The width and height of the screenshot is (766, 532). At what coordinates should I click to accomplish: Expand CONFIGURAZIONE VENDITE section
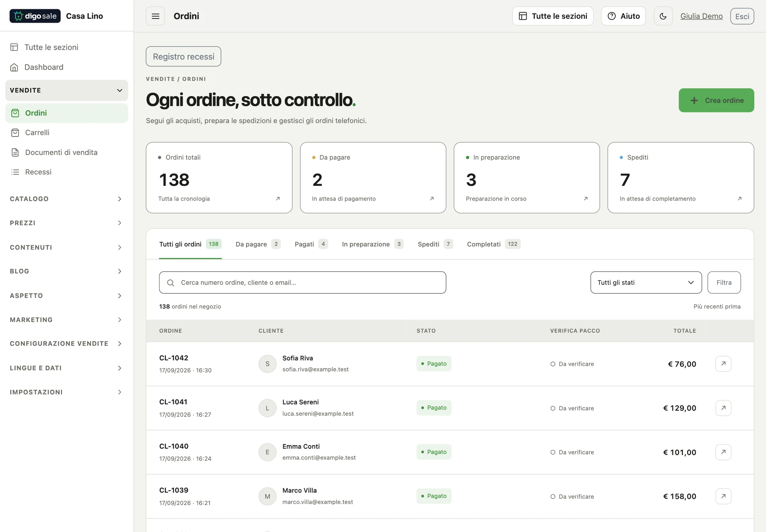click(x=67, y=344)
